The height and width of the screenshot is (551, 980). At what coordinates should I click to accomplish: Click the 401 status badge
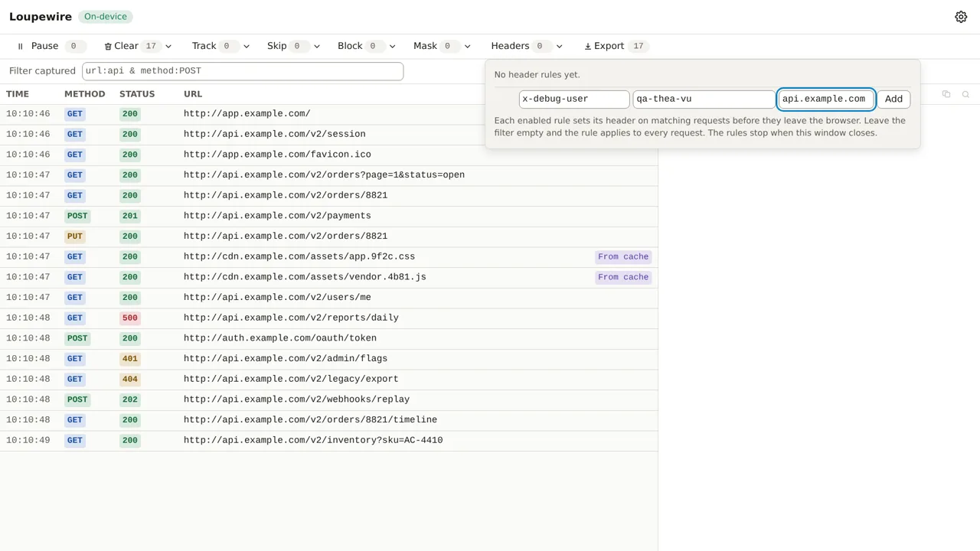130,359
